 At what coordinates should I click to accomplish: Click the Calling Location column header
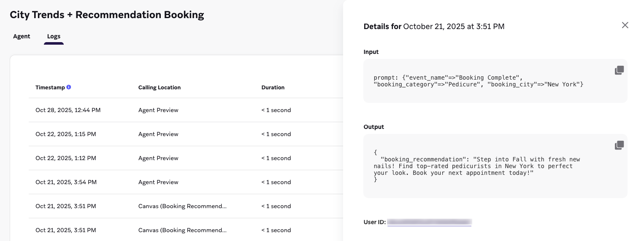[159, 88]
